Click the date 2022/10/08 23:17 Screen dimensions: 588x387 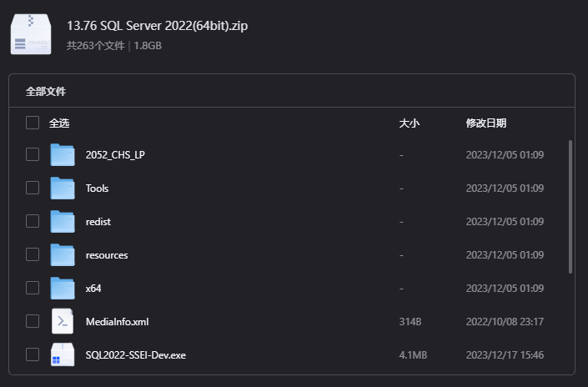(505, 322)
